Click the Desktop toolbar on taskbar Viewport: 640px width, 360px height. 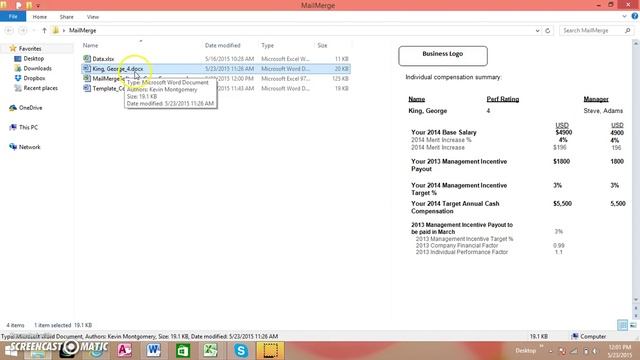[x=525, y=351]
